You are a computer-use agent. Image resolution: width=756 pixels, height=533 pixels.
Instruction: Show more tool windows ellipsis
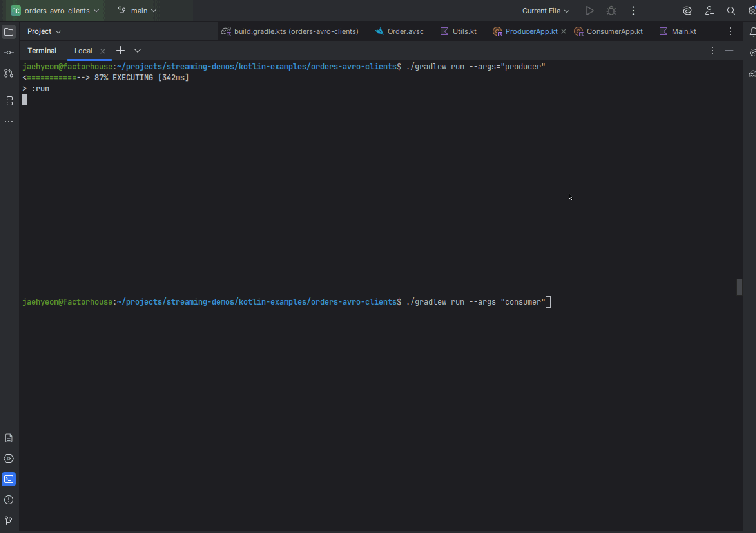coord(9,121)
